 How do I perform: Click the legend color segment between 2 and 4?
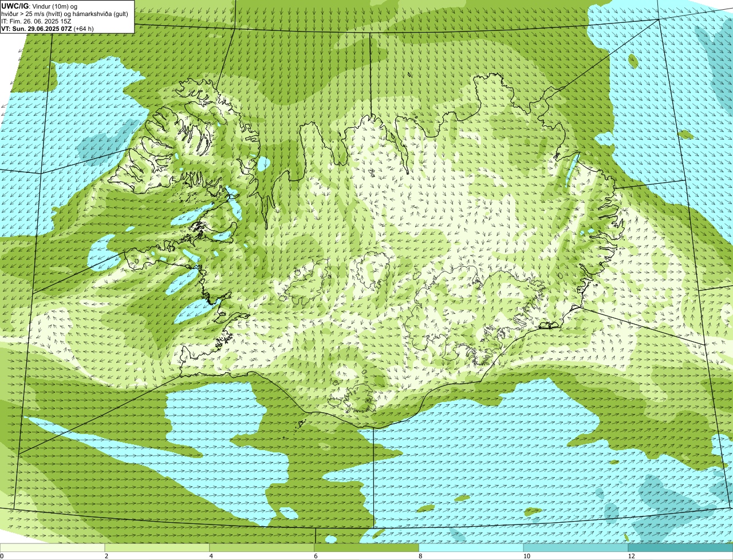(157, 547)
